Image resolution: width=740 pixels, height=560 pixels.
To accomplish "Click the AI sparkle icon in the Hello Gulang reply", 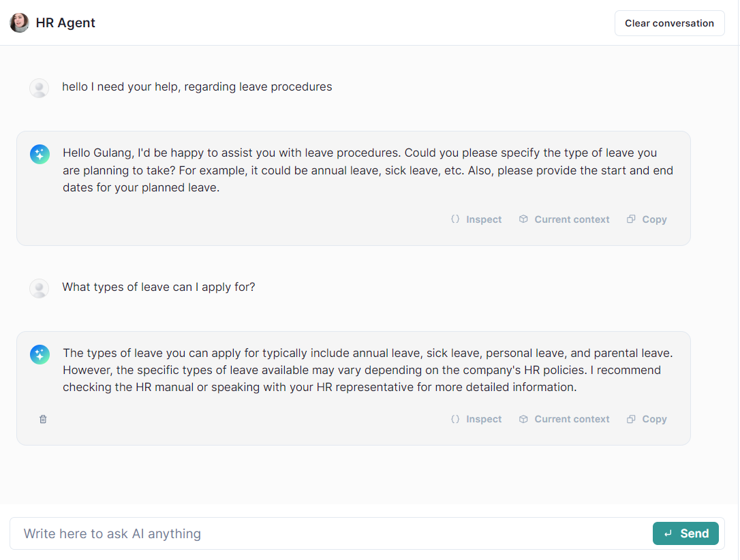I will [40, 155].
